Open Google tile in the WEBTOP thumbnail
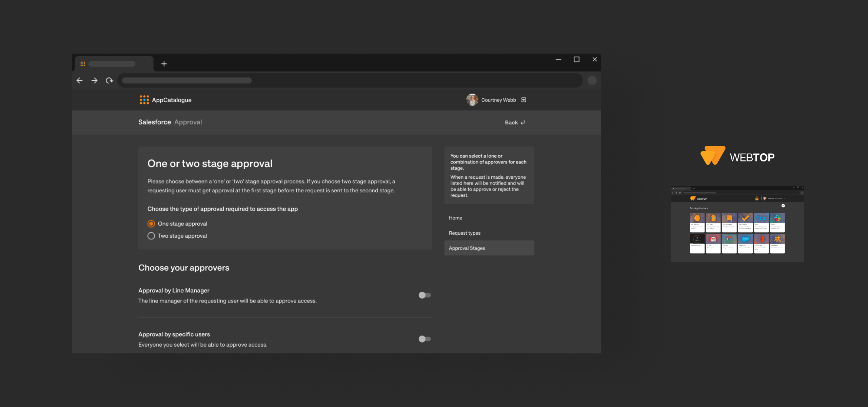Viewport: 868px width, 407px height. tap(729, 244)
